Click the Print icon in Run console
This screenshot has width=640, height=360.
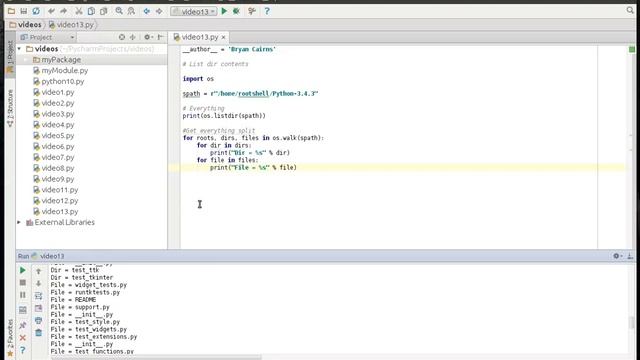[x=38, y=320]
